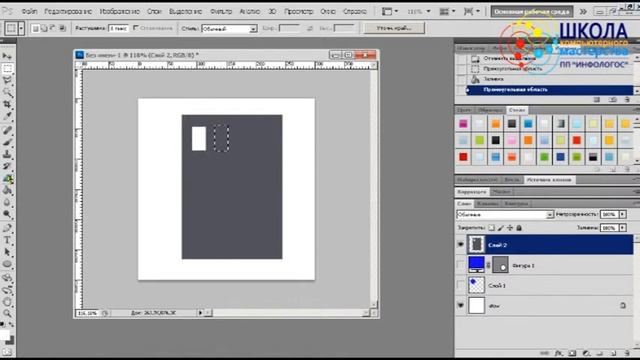Click Add layer style fx icon
Screen dimensions: 640x360
pyautogui.click(x=558, y=353)
